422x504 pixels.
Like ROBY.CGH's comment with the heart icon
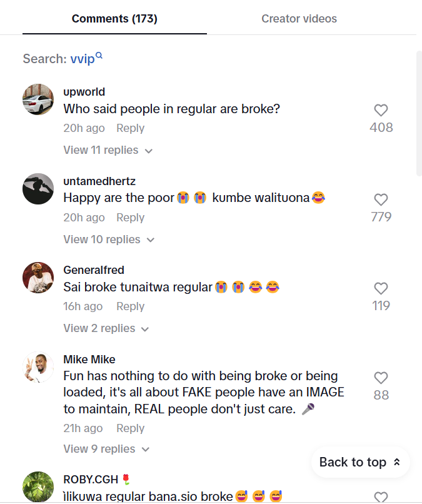pyautogui.click(x=381, y=497)
